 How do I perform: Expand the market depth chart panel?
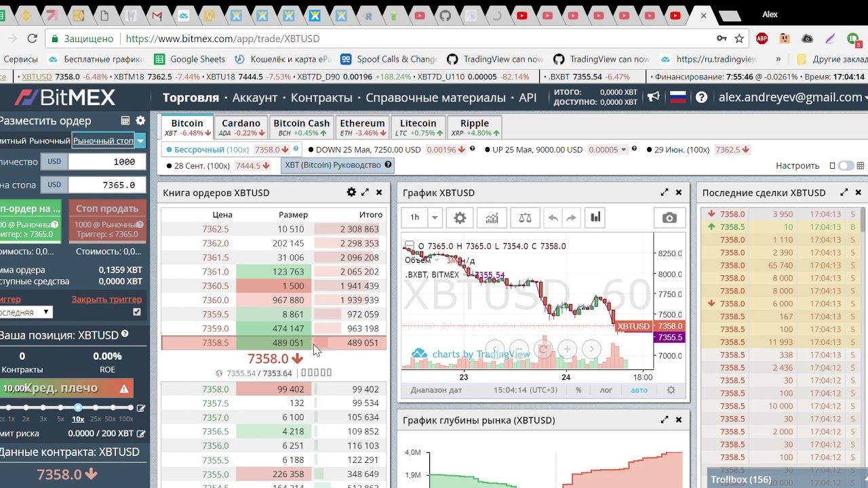click(665, 420)
